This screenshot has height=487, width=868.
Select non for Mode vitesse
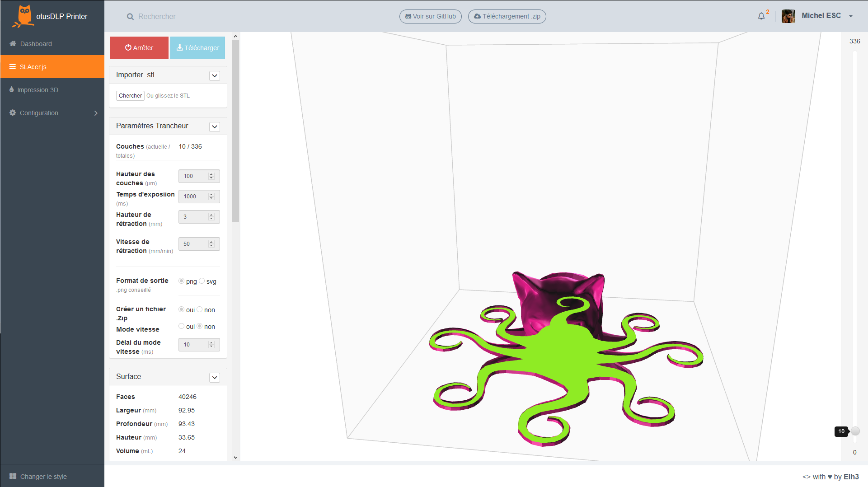point(199,326)
